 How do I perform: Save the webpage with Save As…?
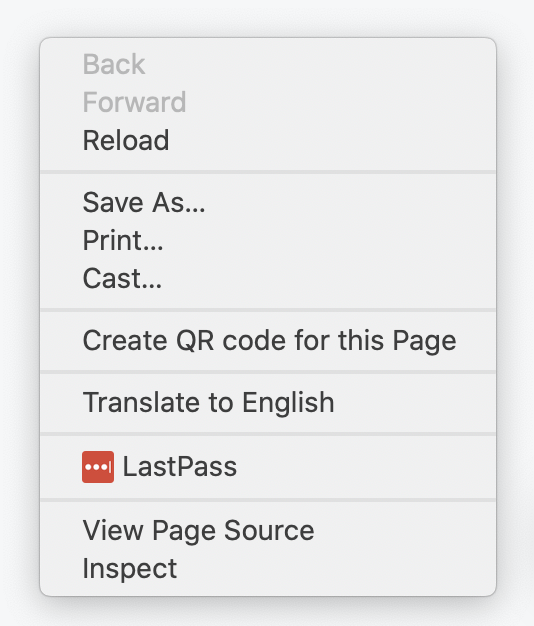pyautogui.click(x=268, y=202)
